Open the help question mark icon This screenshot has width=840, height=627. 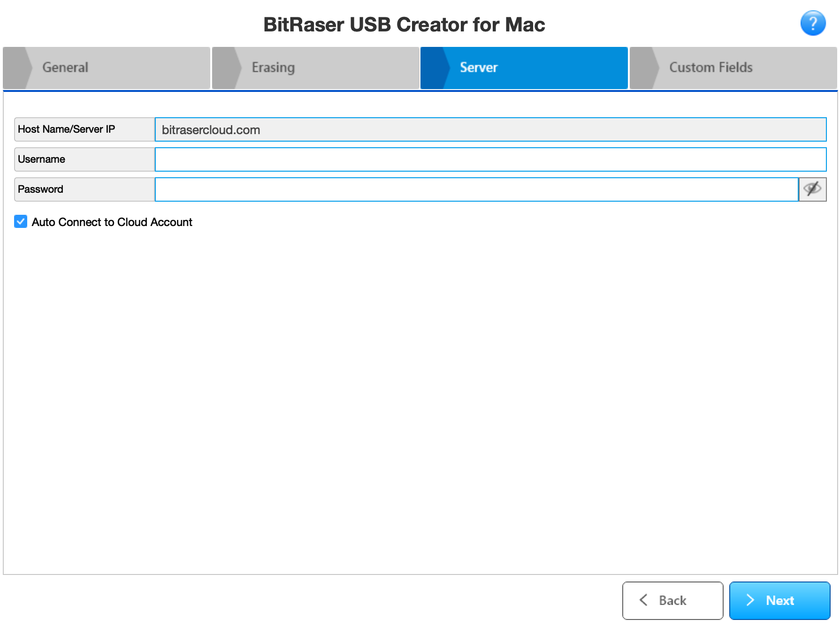tap(813, 23)
